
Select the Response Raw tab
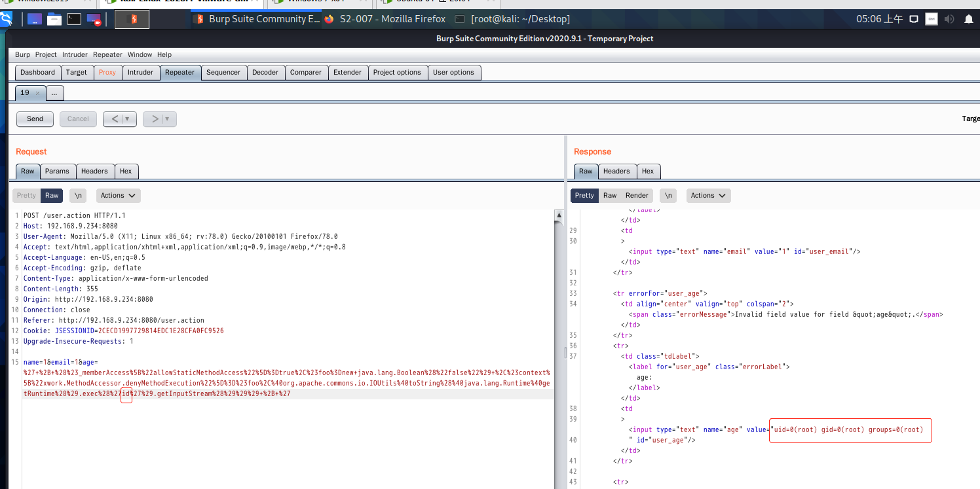[x=586, y=171]
